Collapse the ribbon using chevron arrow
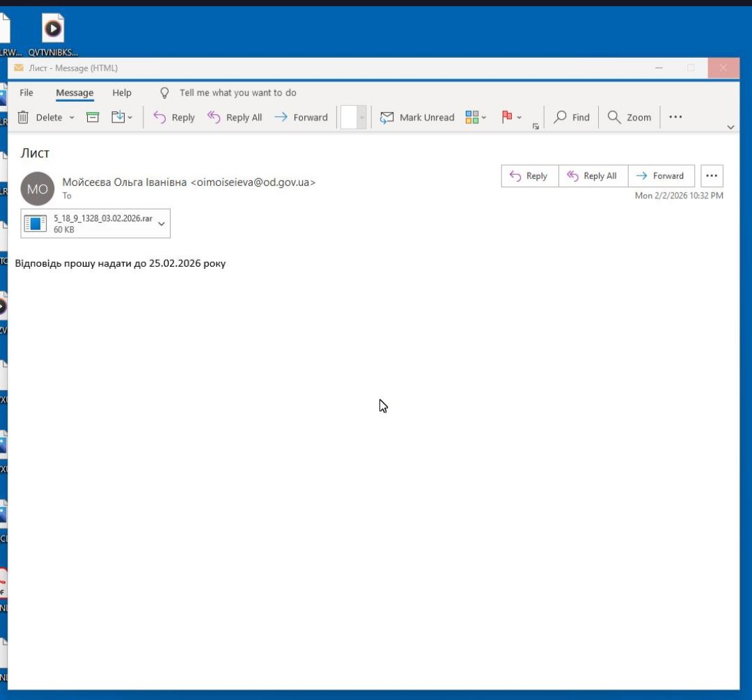 pos(730,127)
